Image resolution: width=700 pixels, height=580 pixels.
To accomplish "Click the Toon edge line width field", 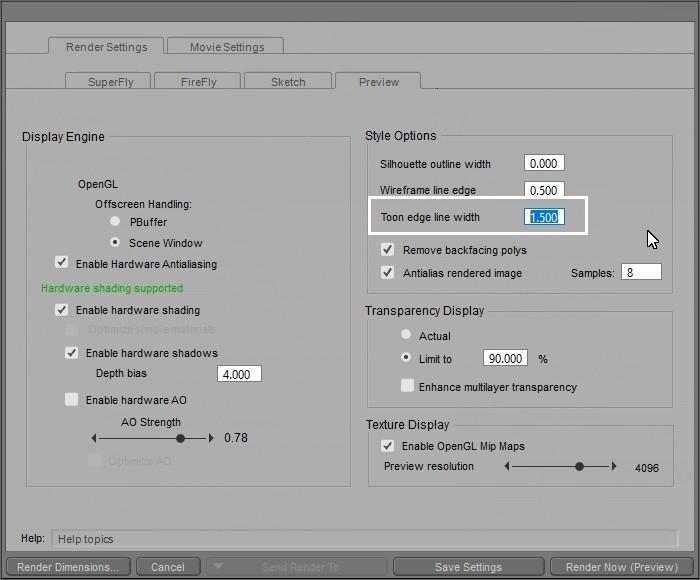I will (545, 217).
